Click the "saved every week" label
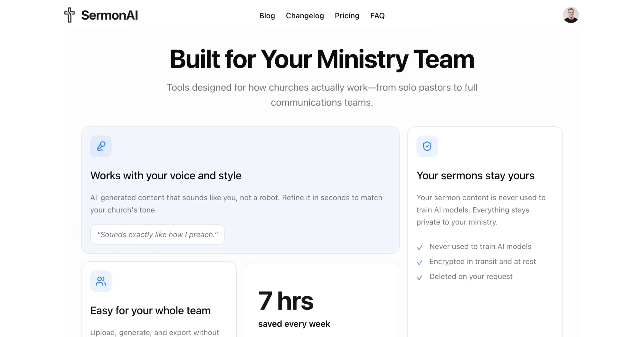Viewport: 644px width, 337px height. coord(294,323)
